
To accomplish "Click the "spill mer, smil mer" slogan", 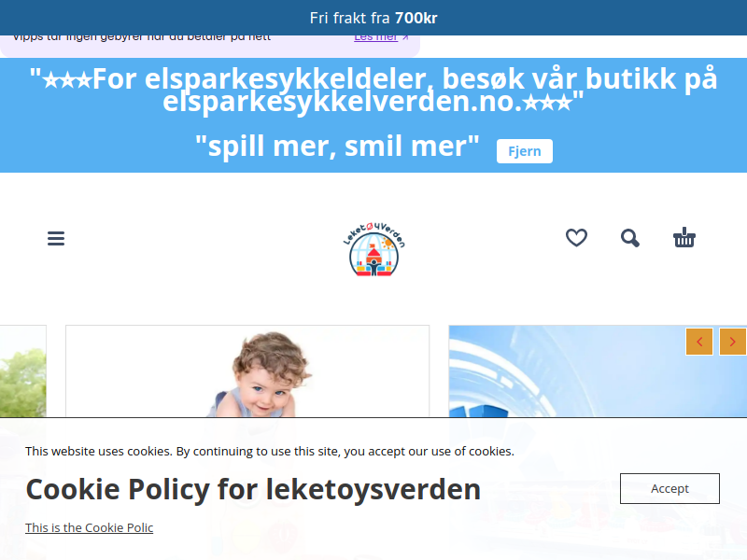I will tap(337, 147).
